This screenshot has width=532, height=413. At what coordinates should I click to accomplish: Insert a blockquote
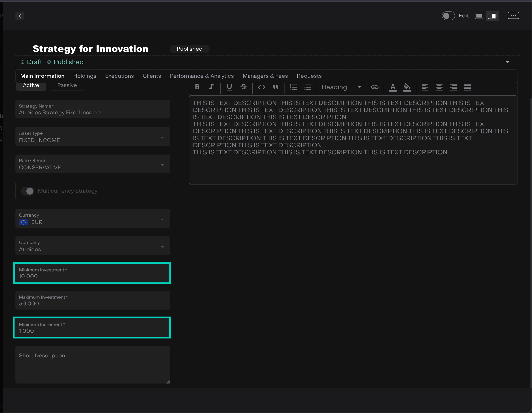click(x=275, y=87)
